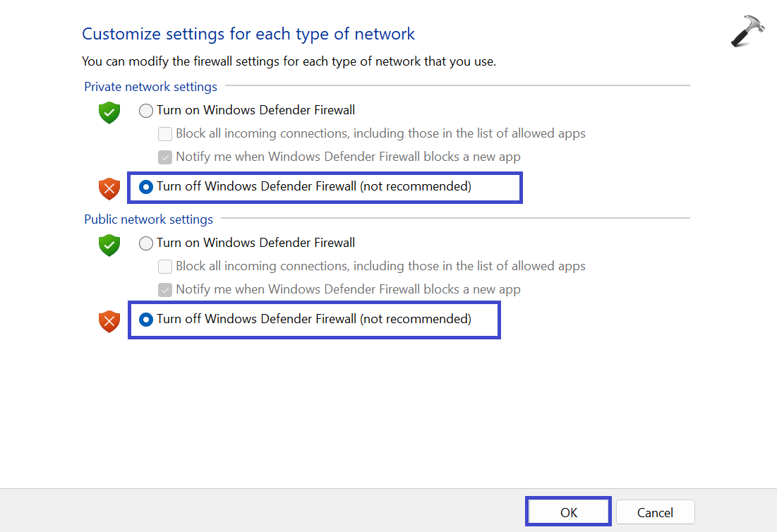Click the Customize settings heading text
This screenshot has height=532, width=777.
pos(248,34)
